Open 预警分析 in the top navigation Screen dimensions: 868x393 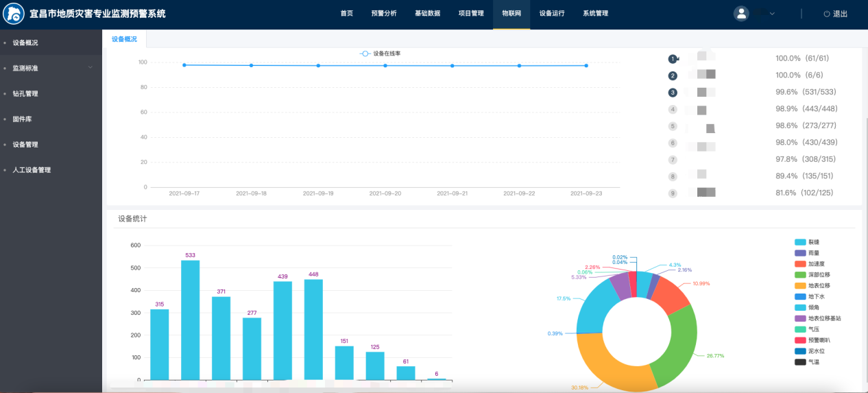[x=383, y=14]
